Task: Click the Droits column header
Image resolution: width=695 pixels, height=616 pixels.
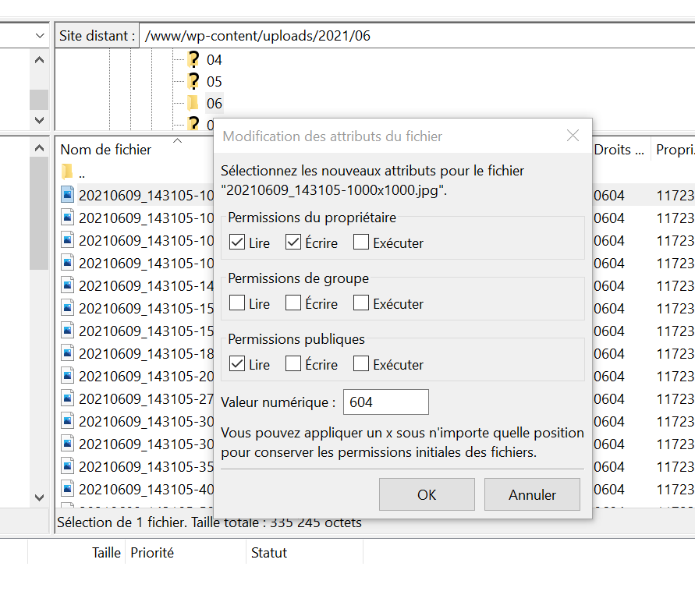Action: click(619, 149)
